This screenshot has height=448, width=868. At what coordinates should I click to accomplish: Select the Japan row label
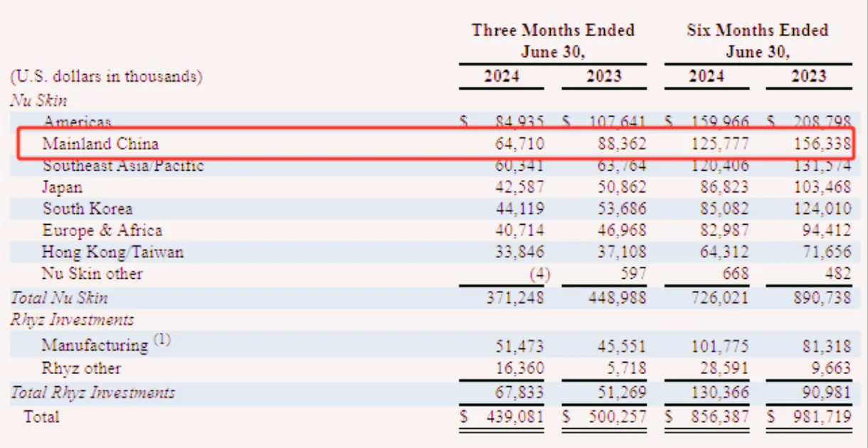pos(62,188)
